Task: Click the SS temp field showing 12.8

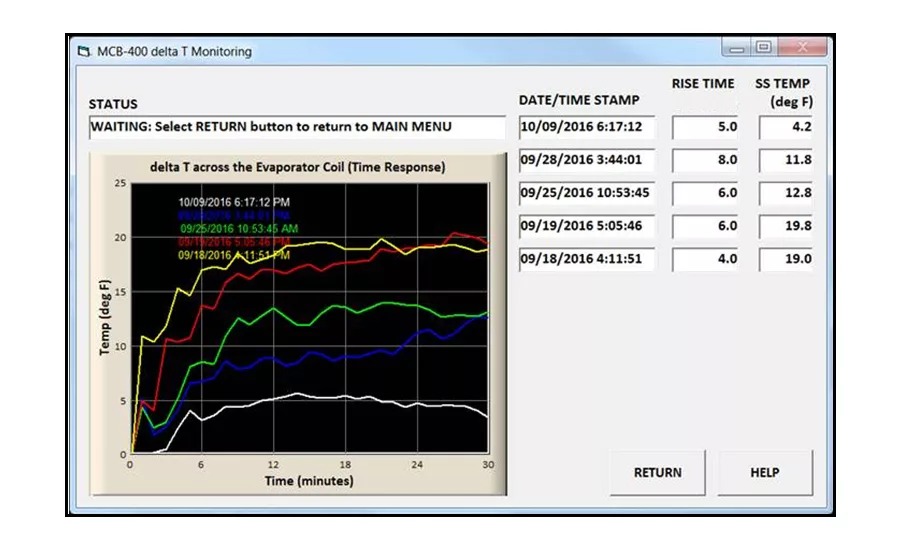Action: tap(786, 193)
